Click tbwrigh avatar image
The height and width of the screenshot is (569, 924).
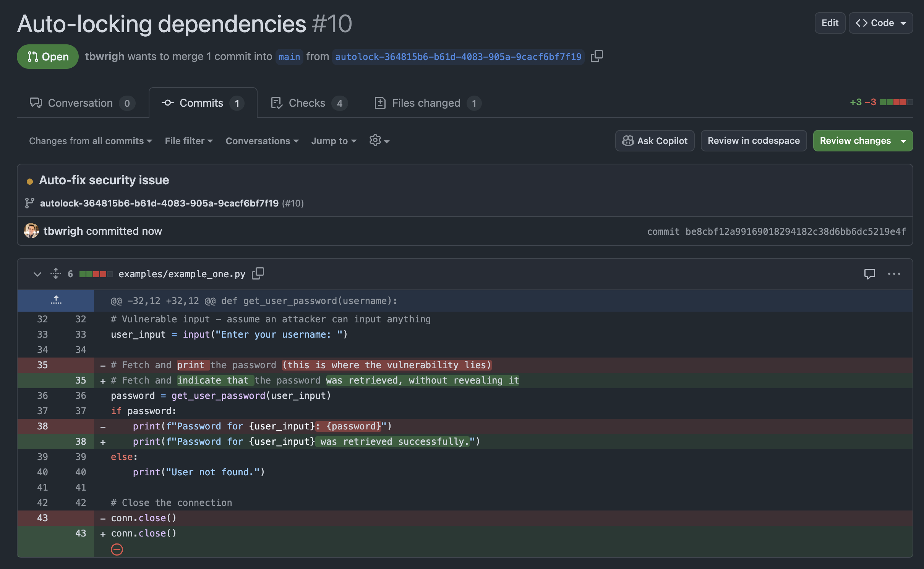(31, 231)
